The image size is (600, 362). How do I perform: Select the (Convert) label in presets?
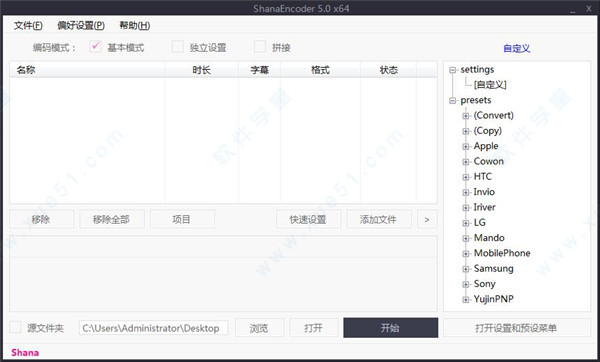(x=494, y=115)
